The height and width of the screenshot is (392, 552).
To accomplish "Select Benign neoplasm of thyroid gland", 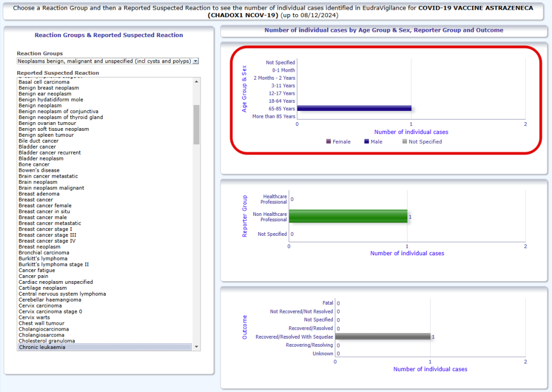I will point(60,117).
